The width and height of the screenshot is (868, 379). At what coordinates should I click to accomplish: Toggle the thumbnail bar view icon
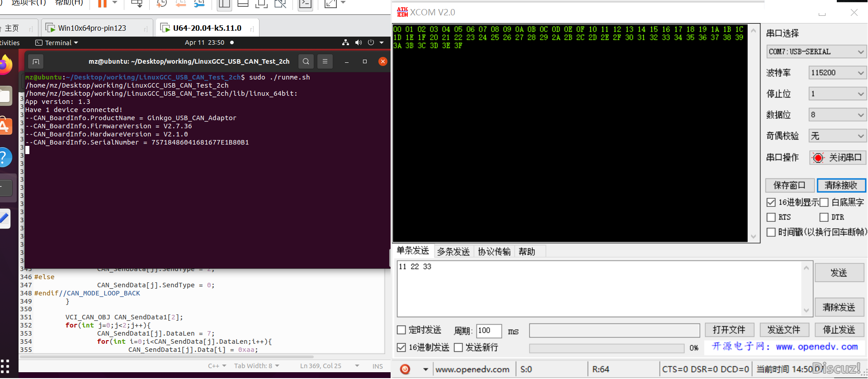[243, 4]
